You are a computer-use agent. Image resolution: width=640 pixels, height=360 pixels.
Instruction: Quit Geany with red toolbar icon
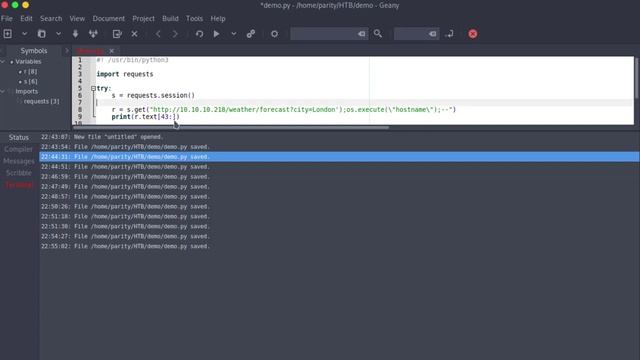coord(473,34)
